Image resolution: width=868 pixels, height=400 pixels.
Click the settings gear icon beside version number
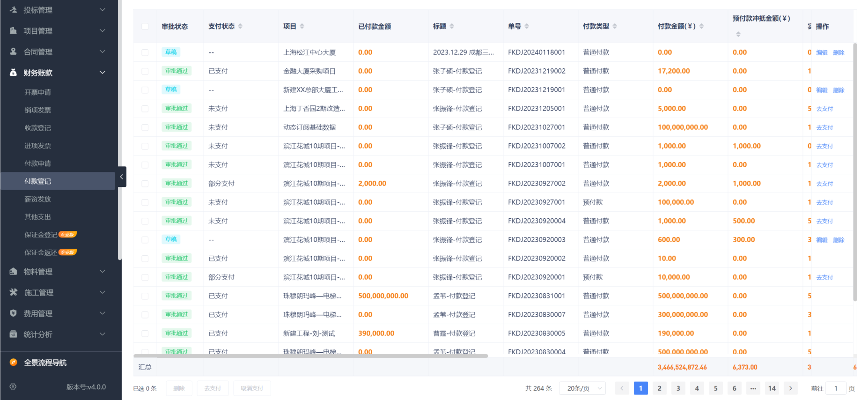[13, 387]
